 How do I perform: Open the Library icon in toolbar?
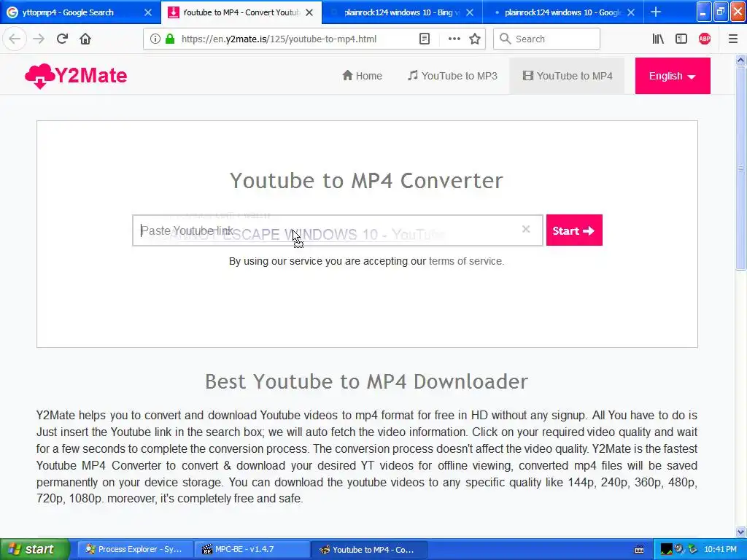pos(658,39)
